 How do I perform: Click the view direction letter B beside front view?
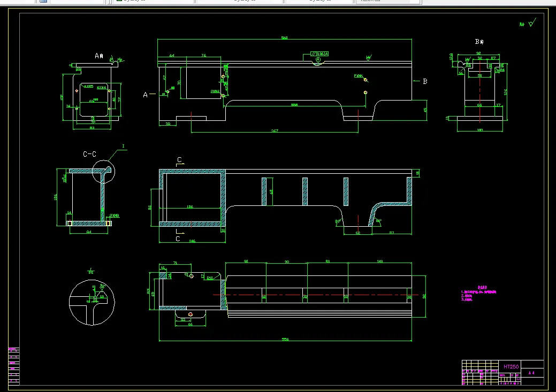pyautogui.click(x=425, y=81)
